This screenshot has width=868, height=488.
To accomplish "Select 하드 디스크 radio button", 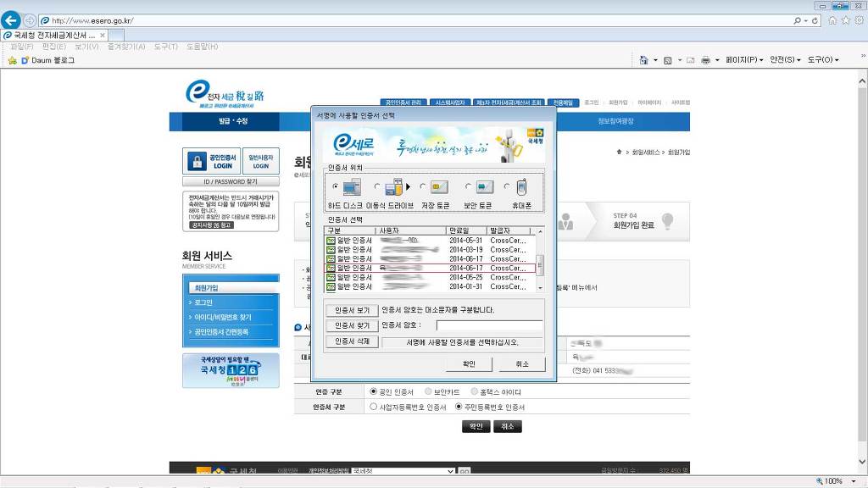I will [335, 186].
